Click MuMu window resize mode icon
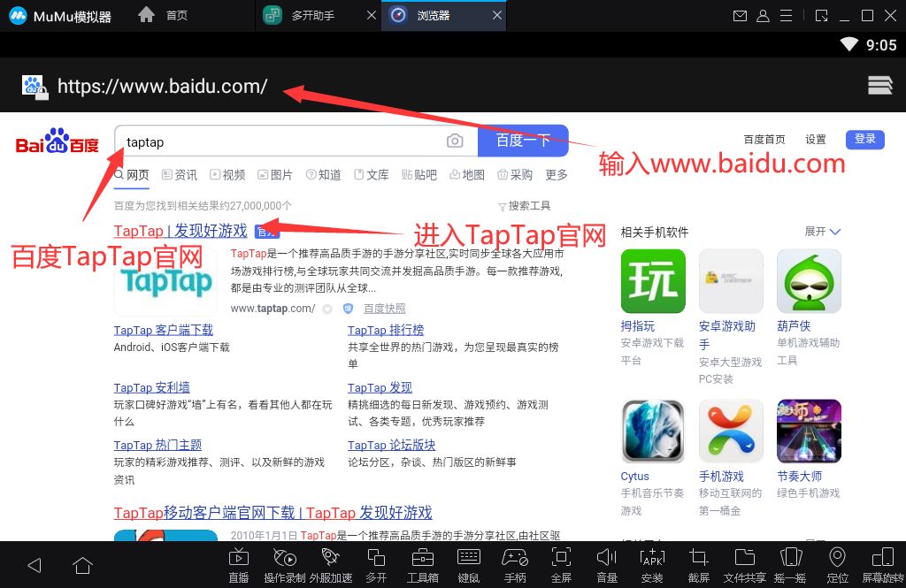Viewport: 906px width, 588px height. (821, 16)
